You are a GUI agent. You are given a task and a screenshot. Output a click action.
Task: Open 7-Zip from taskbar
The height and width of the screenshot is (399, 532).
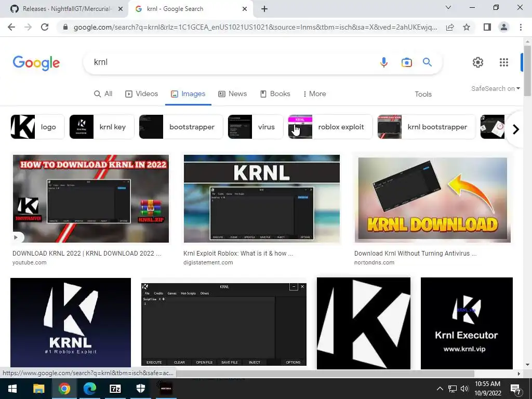point(115,389)
